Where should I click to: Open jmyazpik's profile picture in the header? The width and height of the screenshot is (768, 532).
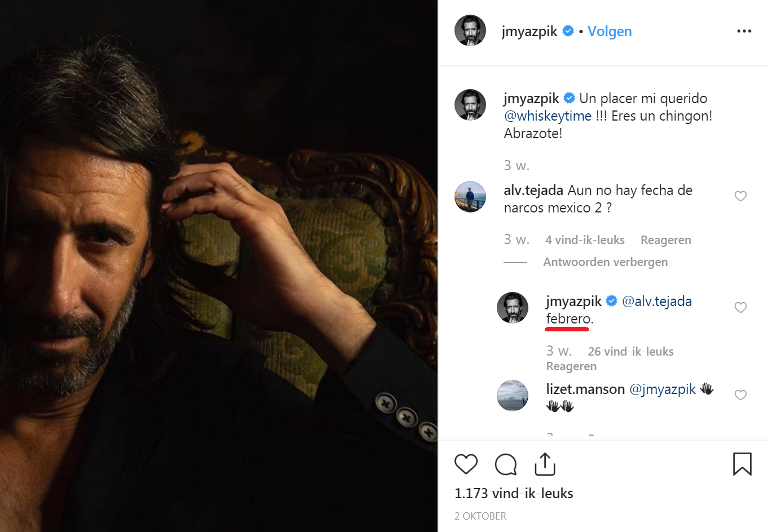[470, 30]
